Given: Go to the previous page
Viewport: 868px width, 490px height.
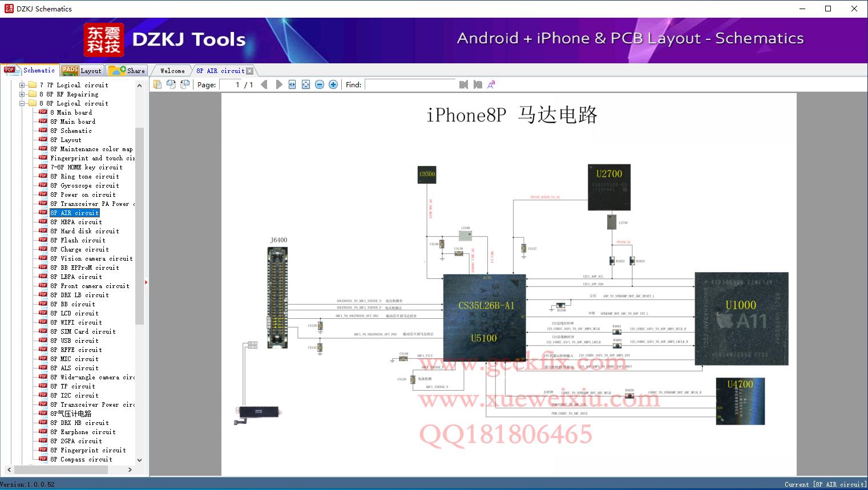Looking at the screenshot, I should [x=264, y=84].
